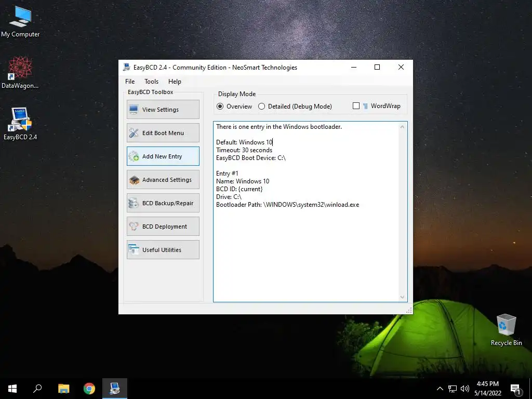Open the network tray icon
Image resolution: width=532 pixels, height=399 pixels.
coord(453,389)
